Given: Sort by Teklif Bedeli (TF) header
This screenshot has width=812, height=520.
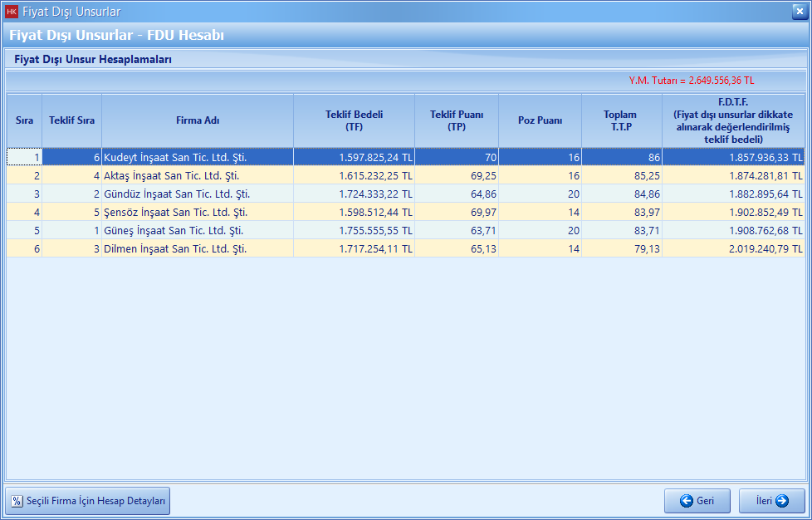Looking at the screenshot, I should click(x=354, y=120).
